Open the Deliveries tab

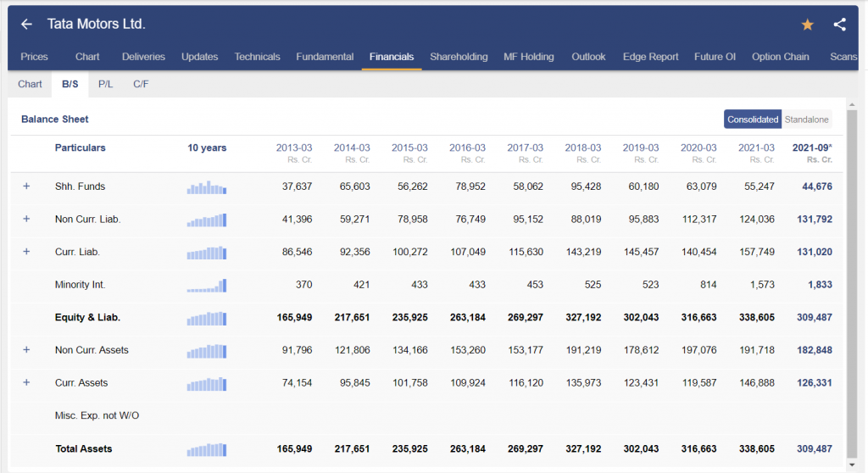[x=143, y=57]
